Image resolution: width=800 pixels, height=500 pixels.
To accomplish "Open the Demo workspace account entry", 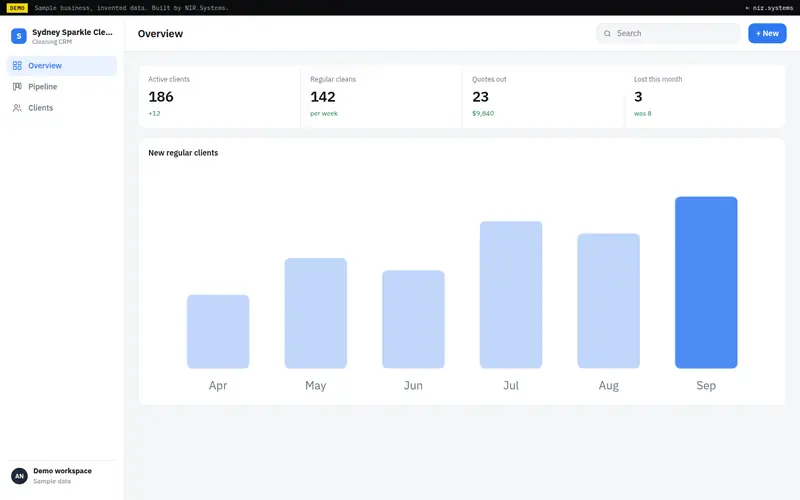I will coord(62,476).
